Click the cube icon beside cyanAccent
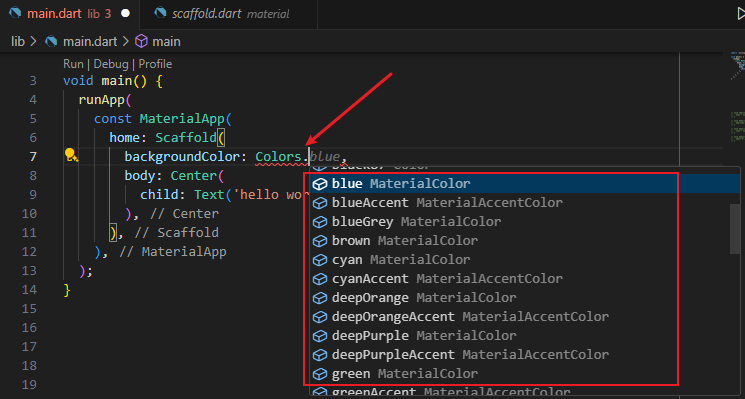 tap(320, 279)
